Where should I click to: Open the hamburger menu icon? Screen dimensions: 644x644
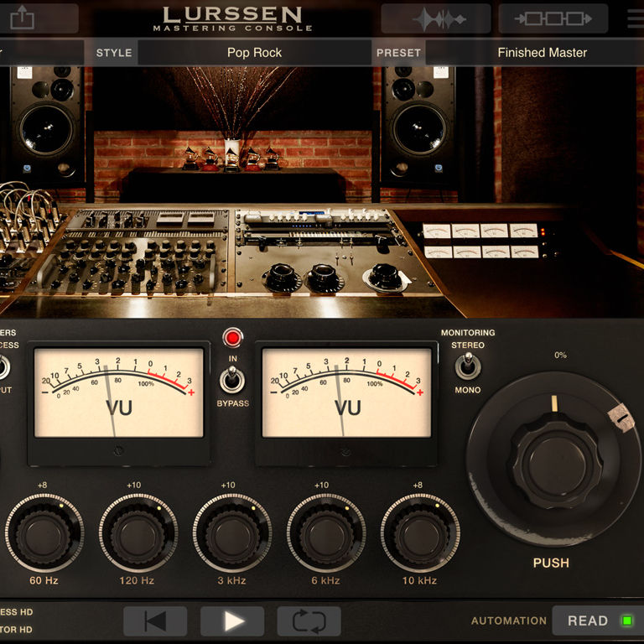[636, 19]
